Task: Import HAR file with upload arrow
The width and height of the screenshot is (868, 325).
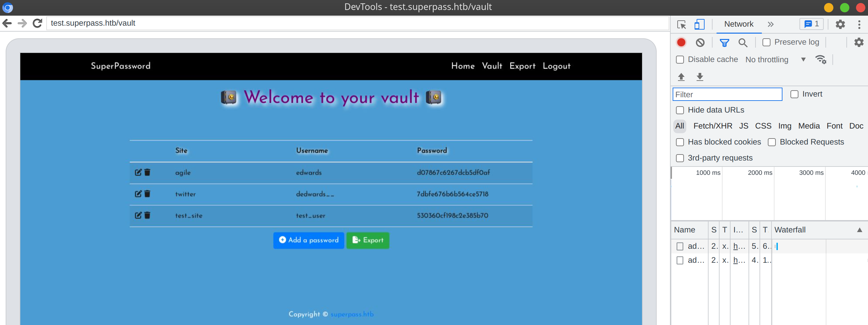Action: tap(681, 77)
